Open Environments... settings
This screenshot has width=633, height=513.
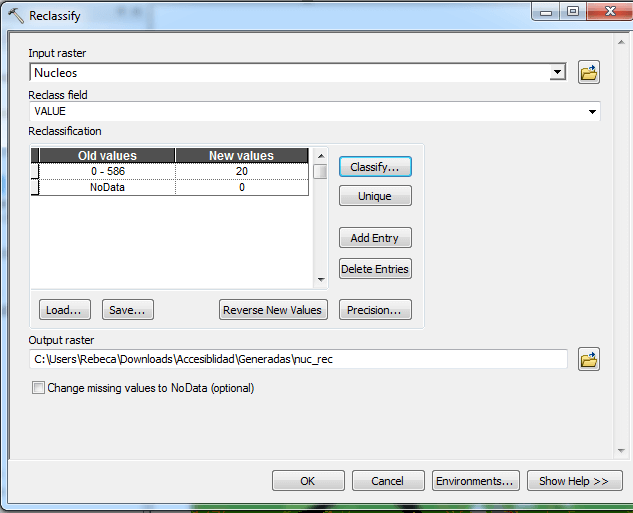(x=476, y=481)
